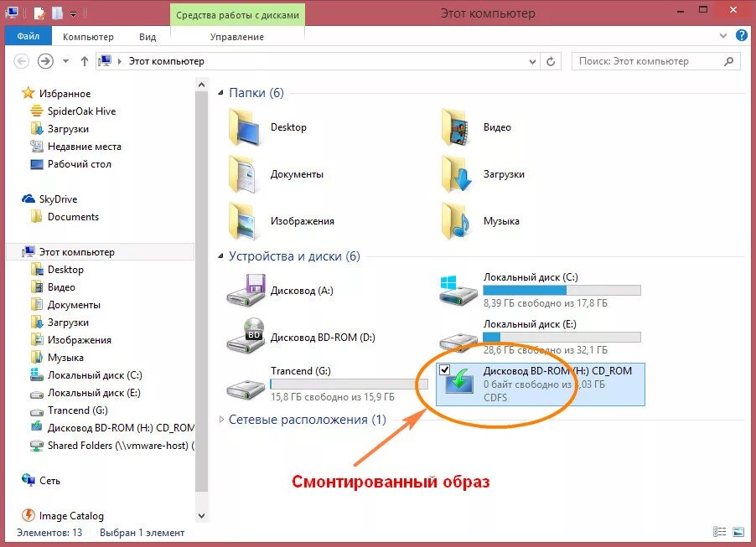The width and height of the screenshot is (756, 547).
Task: Switch to the Компьютер ribbon tab
Action: (88, 37)
